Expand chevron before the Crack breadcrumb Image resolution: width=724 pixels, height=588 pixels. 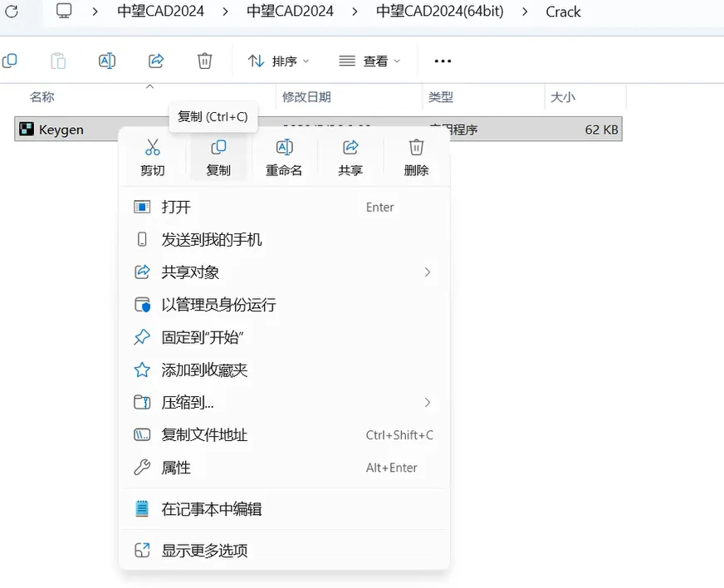pos(525,12)
